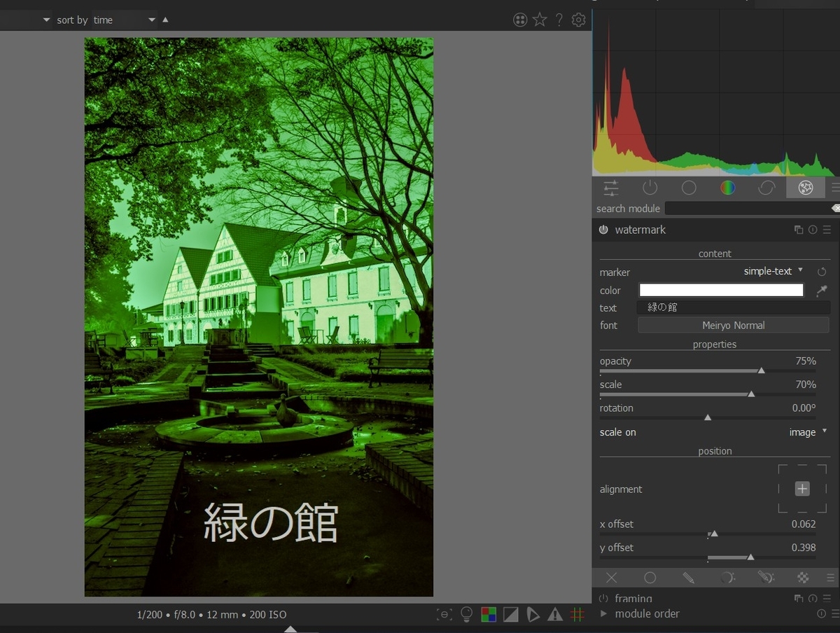The height and width of the screenshot is (633, 840).
Task: Open the sort by time dropdown
Action: click(124, 20)
